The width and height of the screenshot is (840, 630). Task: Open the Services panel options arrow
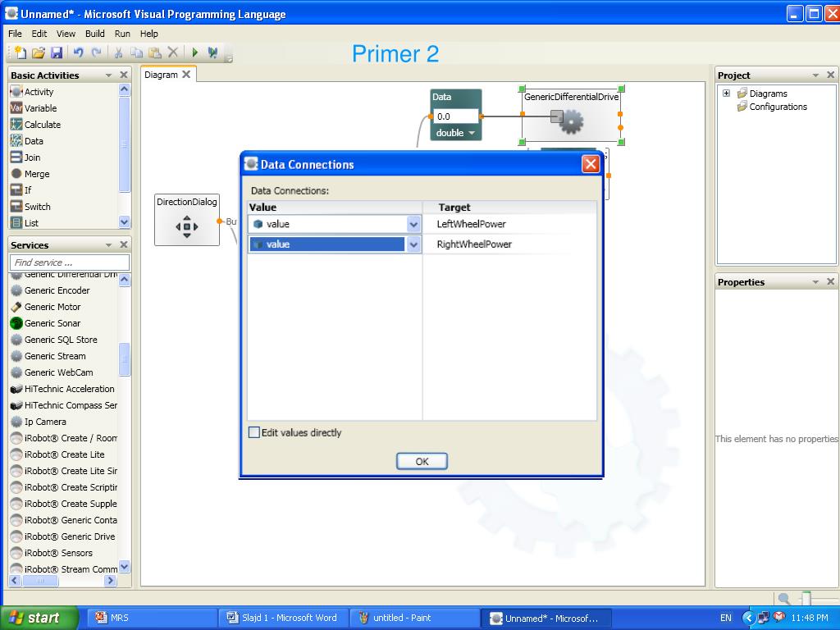click(109, 244)
